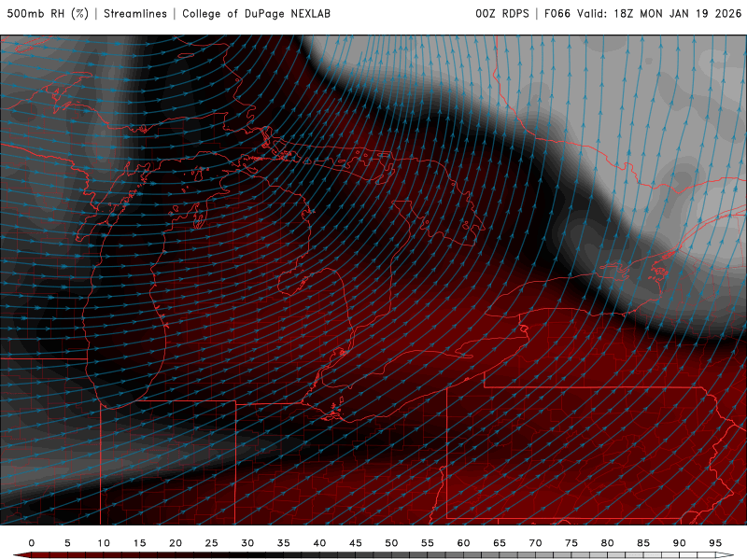
Task: Click the "40" label on color scale
Action: (x=319, y=543)
